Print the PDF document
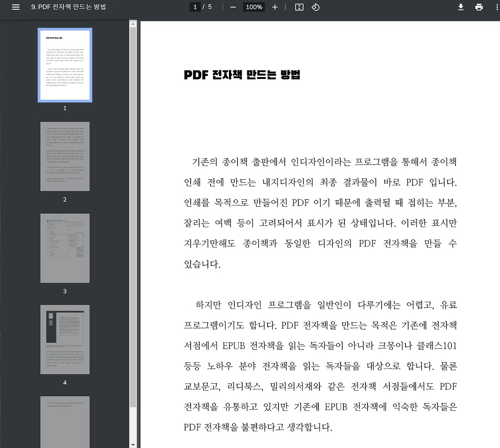 (x=479, y=7)
